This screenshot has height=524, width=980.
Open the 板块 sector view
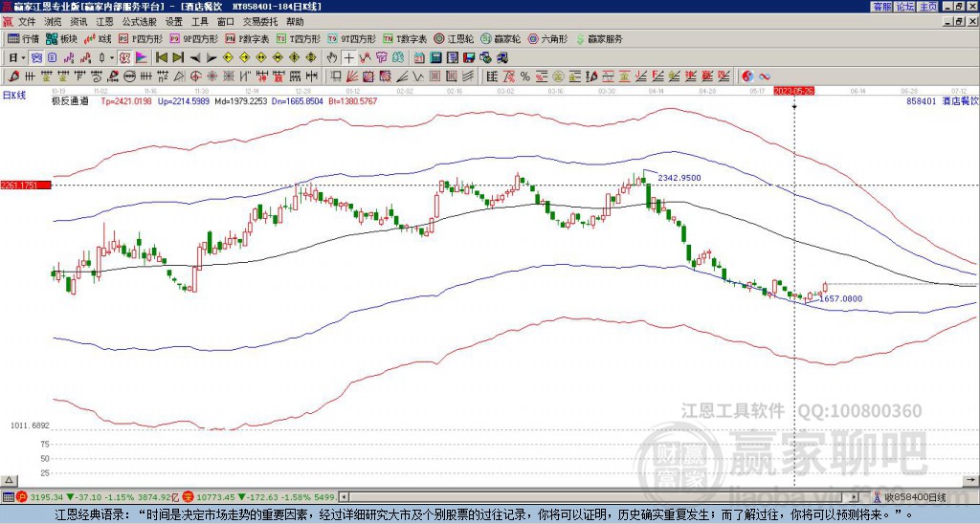(61, 38)
